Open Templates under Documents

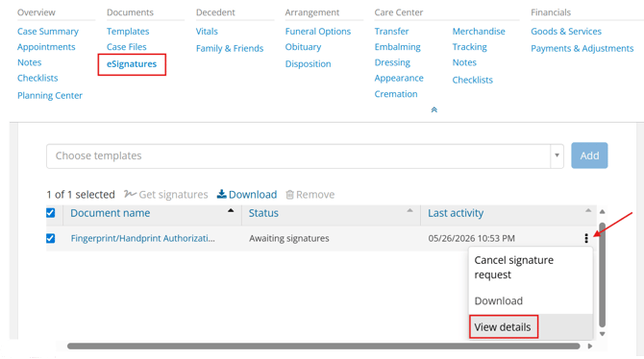(128, 31)
